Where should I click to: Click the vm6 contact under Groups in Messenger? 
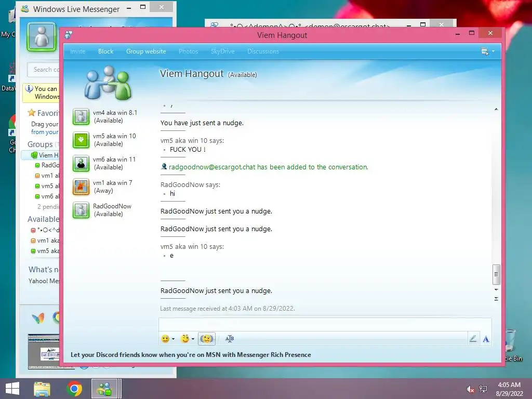(x=47, y=196)
